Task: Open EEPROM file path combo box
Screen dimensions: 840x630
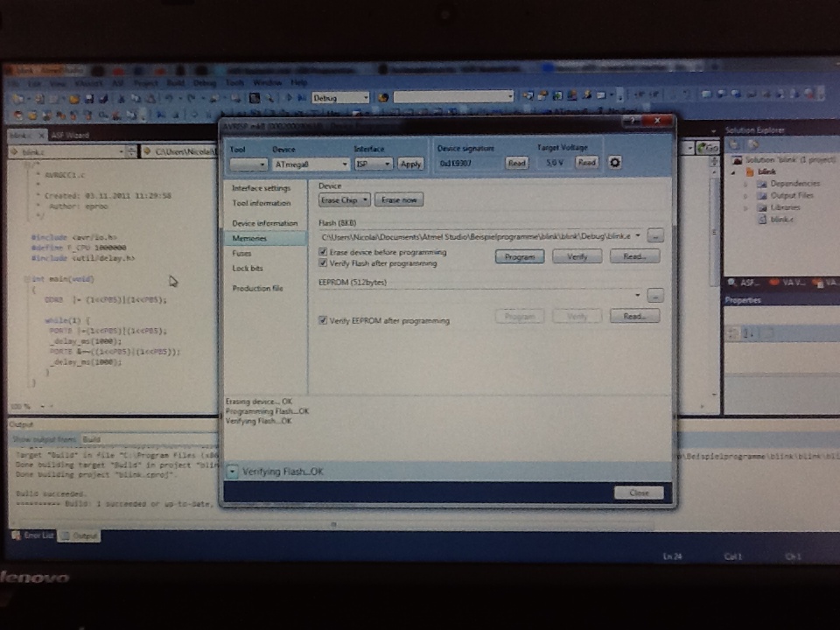Action: pos(480,295)
